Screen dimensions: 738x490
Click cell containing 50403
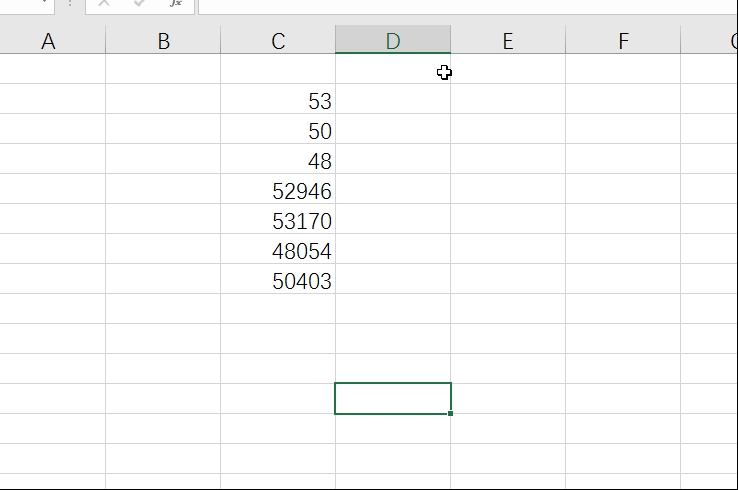tap(278, 279)
